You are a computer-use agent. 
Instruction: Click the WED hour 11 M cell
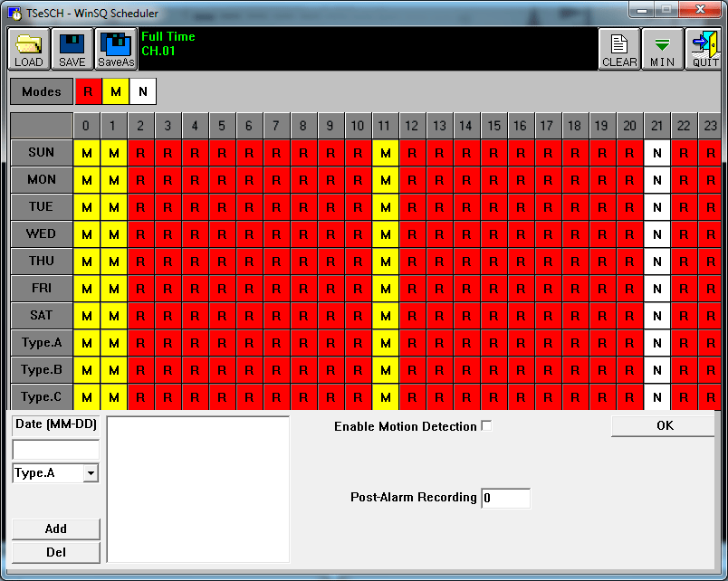pos(385,234)
